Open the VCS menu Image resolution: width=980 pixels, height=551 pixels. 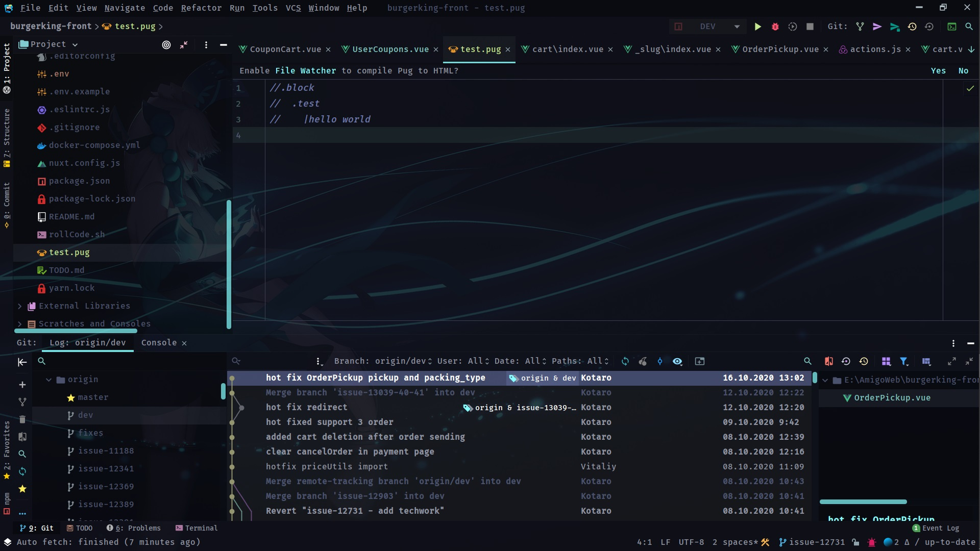293,8
